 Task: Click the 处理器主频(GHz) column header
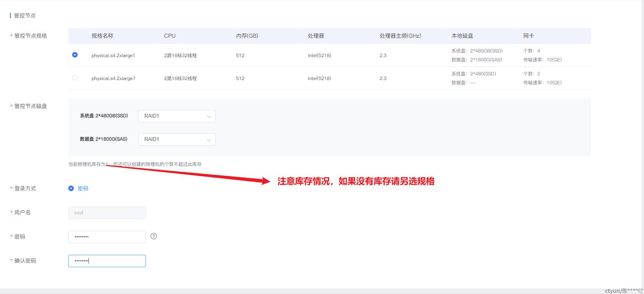click(400, 36)
